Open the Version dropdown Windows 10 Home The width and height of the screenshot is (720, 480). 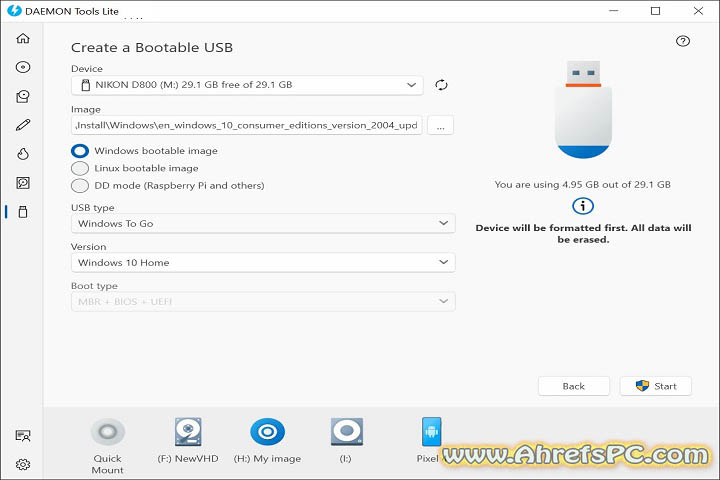(263, 263)
